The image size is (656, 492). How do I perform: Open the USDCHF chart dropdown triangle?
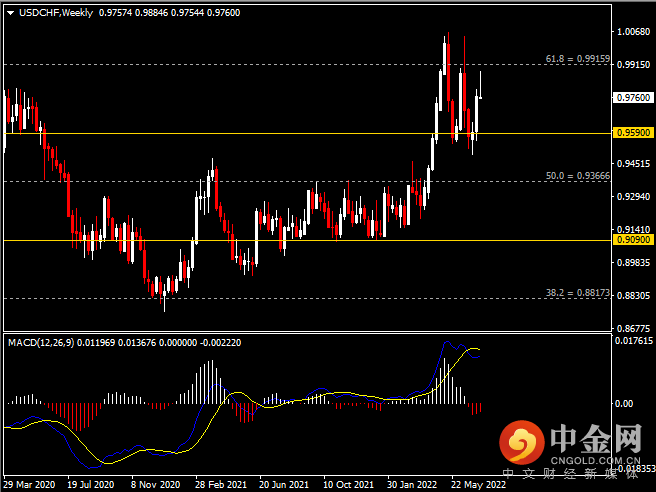tap(11, 13)
